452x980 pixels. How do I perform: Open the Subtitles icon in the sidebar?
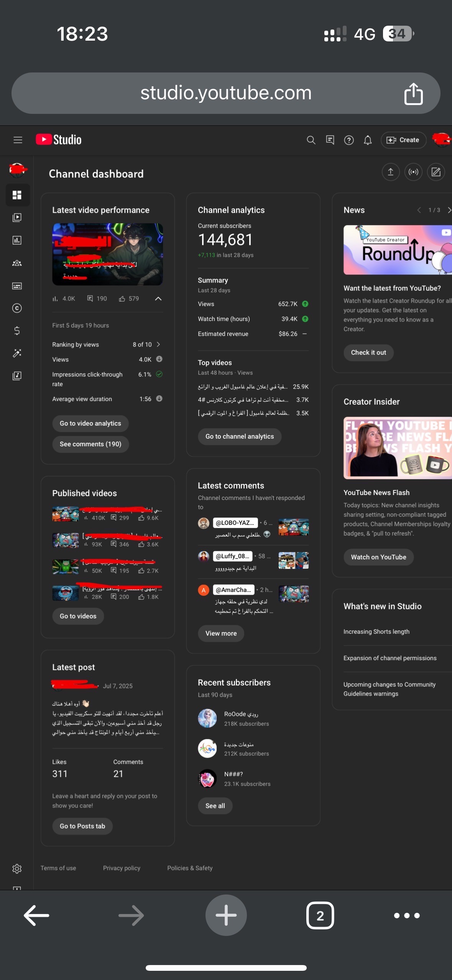point(17,286)
